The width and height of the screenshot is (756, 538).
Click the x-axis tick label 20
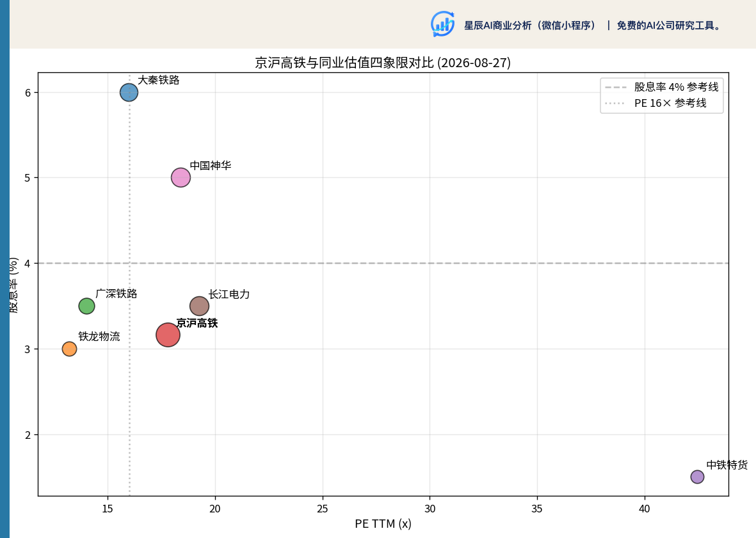pos(215,509)
